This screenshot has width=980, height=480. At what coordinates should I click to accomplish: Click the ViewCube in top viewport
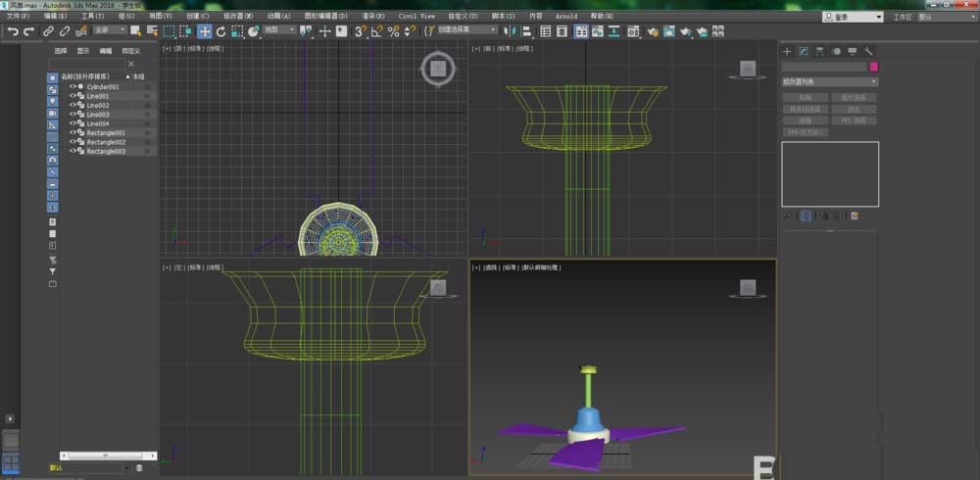pos(438,68)
